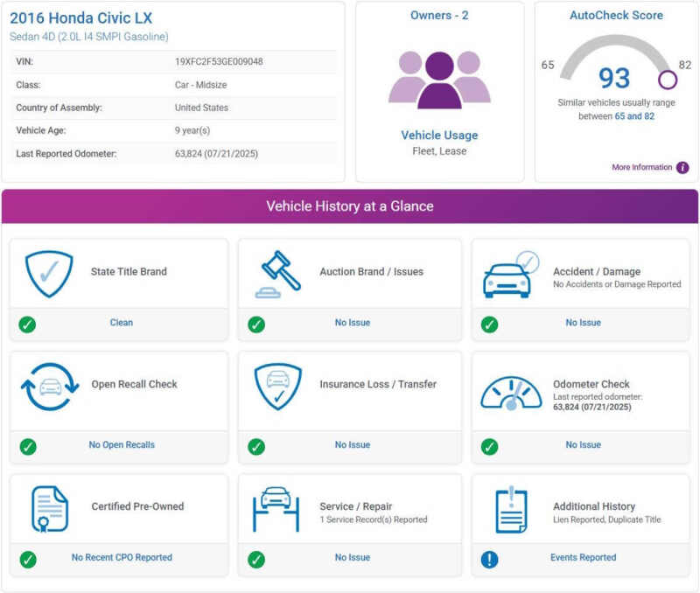Viewport: 700px width, 593px height.
Task: Select the Clean title status link
Action: pyautogui.click(x=122, y=323)
